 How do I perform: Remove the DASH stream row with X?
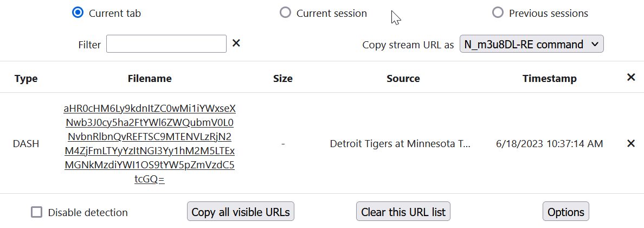point(630,144)
